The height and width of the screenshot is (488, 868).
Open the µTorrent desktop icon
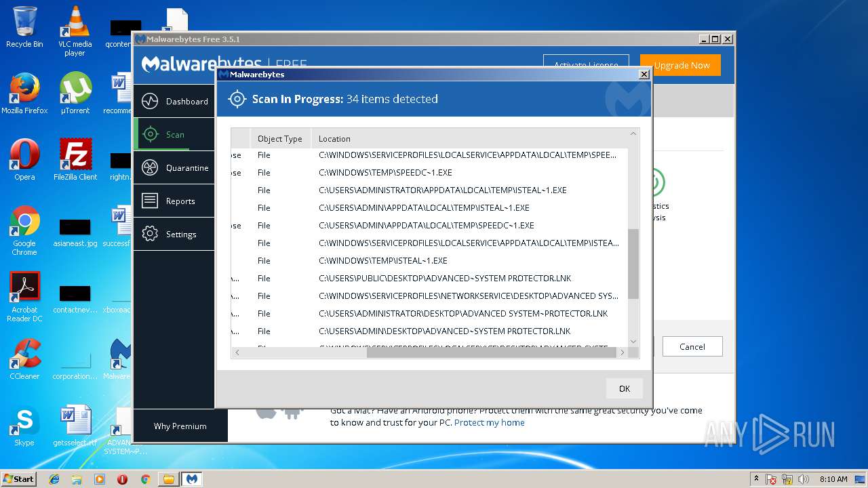click(75, 94)
